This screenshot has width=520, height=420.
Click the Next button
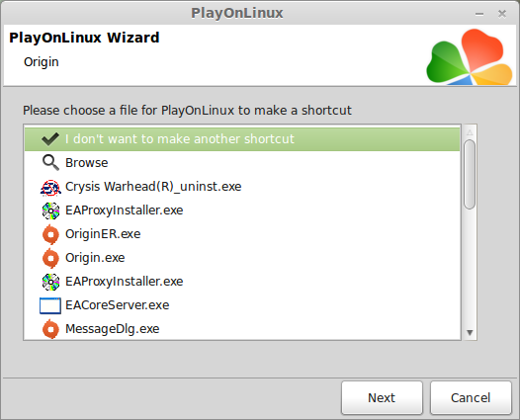pos(382,398)
